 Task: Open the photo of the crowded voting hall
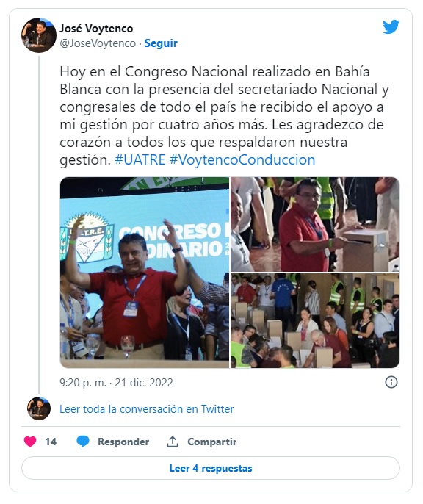(315, 321)
